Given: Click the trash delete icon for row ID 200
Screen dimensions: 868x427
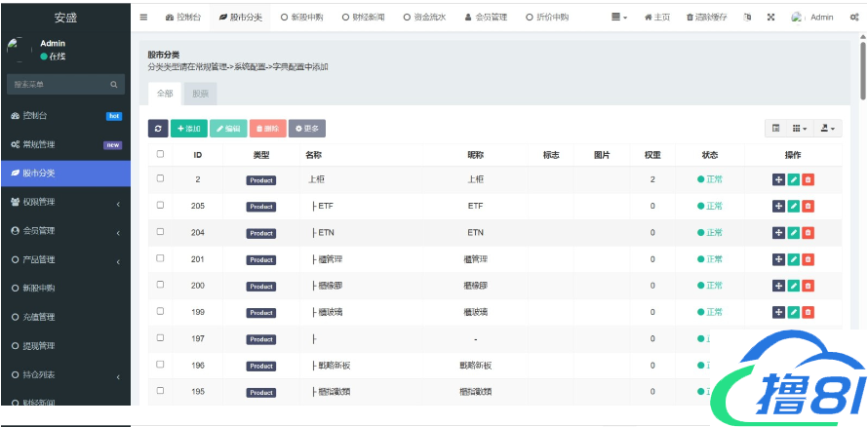Looking at the screenshot, I should tap(808, 286).
